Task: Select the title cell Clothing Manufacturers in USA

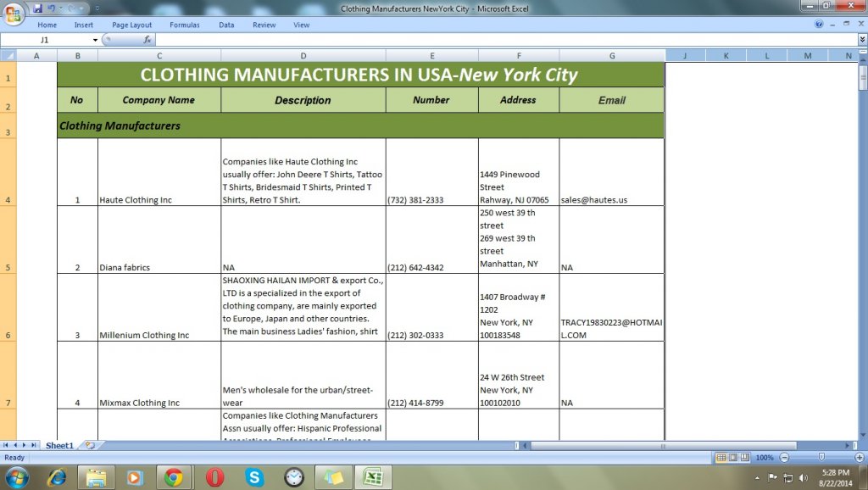Action: coord(360,75)
